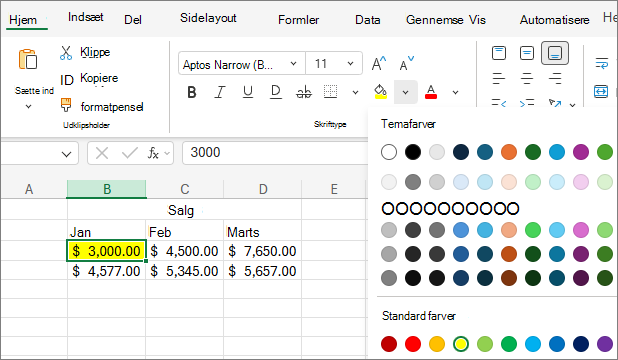This screenshot has width=618, height=360.
Task: Select cell containing $ 7,650.00
Action: pos(262,251)
